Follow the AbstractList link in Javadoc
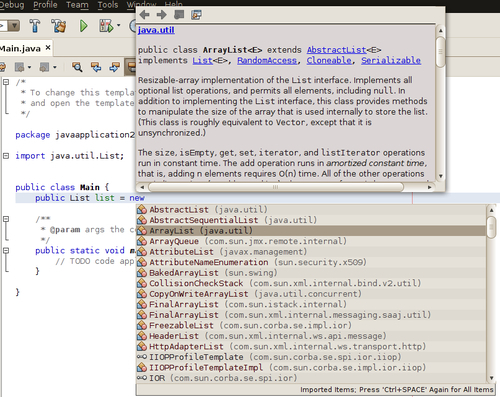 pyautogui.click(x=336, y=50)
